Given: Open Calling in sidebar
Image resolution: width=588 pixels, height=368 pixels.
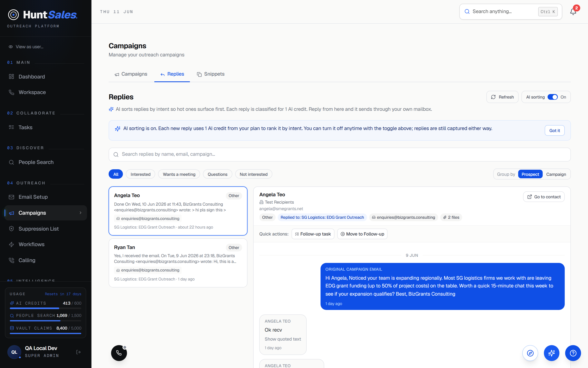Looking at the screenshot, I should (x=46, y=260).
